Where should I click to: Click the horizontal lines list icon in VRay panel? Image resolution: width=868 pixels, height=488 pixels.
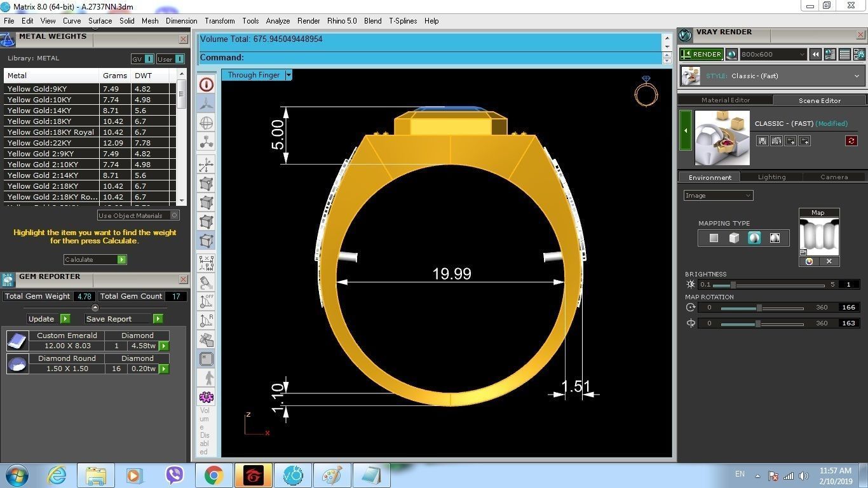844,55
